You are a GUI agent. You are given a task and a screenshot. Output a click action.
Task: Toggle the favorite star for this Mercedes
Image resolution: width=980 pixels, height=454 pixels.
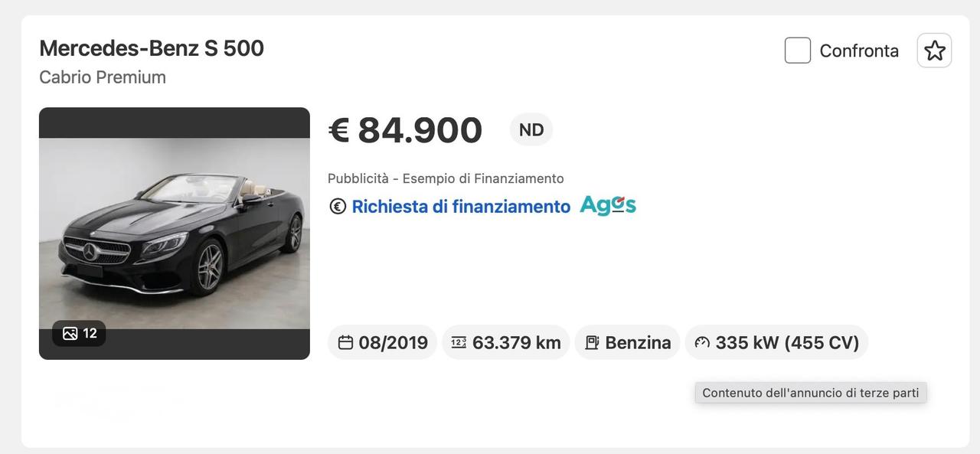pos(935,48)
